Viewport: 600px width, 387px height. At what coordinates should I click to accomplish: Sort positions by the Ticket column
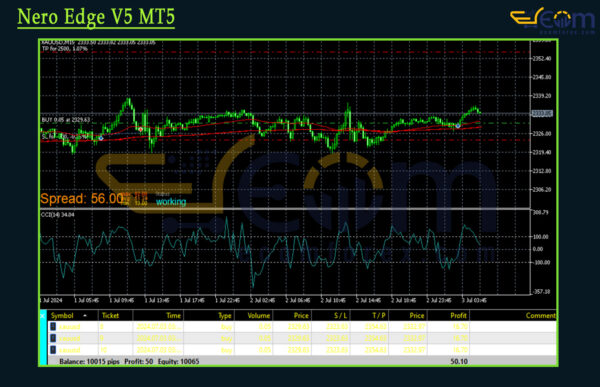[x=110, y=315]
